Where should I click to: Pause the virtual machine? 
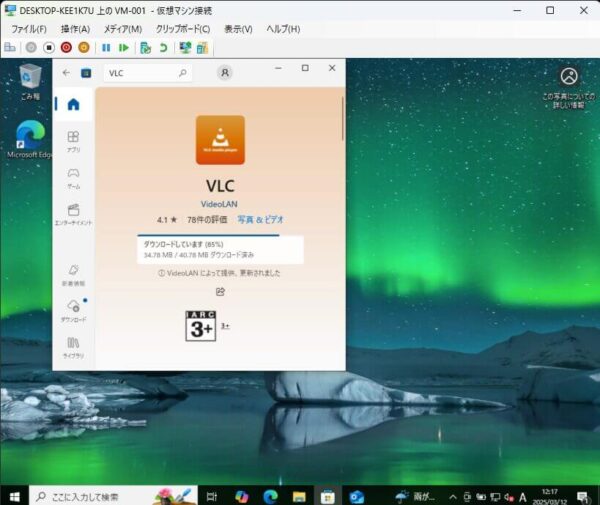point(106,47)
